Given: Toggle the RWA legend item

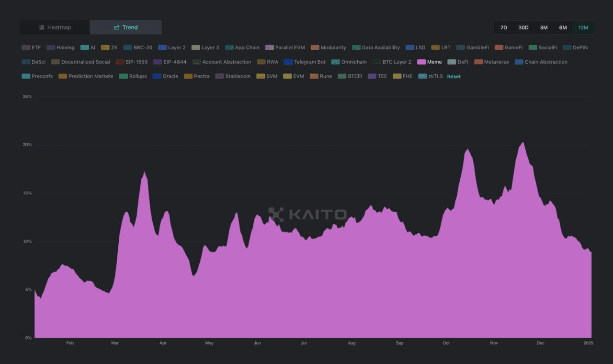Looking at the screenshot, I should point(268,62).
